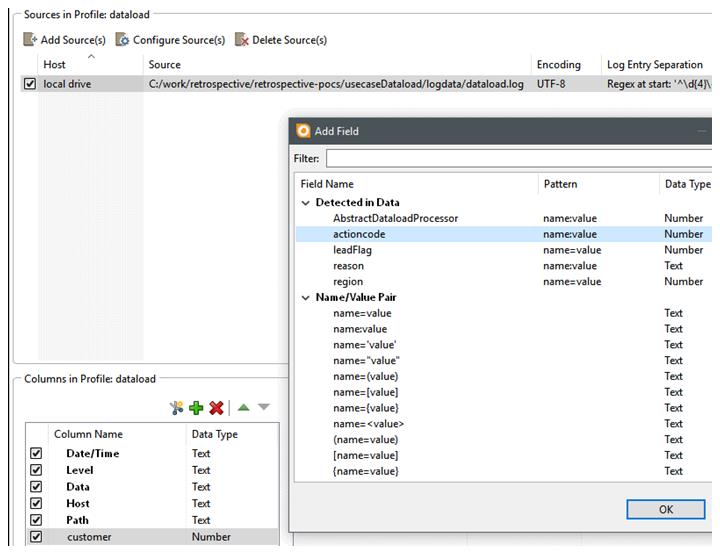
Task: Click Data Type header in Add Field dialog
Action: click(687, 185)
